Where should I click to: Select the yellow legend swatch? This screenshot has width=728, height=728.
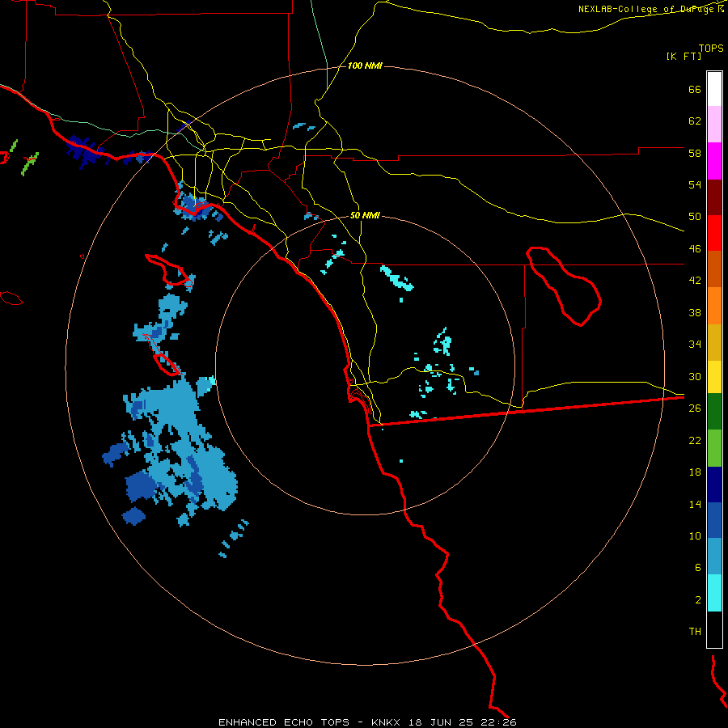[x=714, y=377]
